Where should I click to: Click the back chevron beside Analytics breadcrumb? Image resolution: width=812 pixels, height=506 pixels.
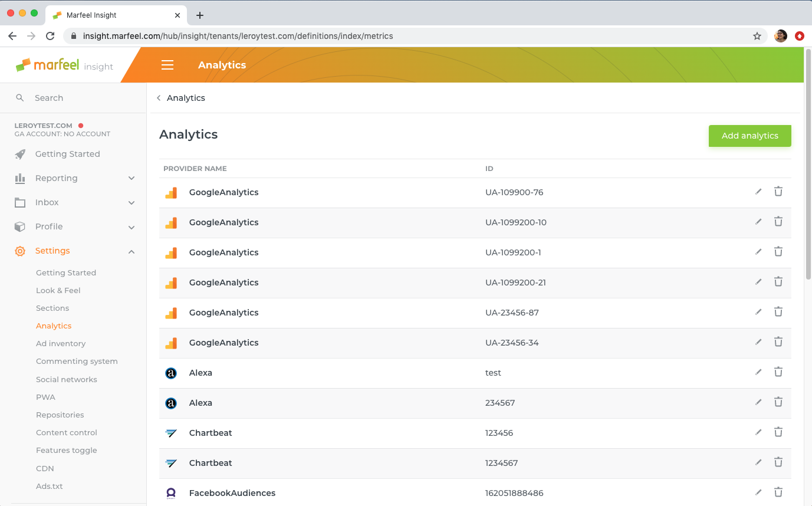pos(159,98)
